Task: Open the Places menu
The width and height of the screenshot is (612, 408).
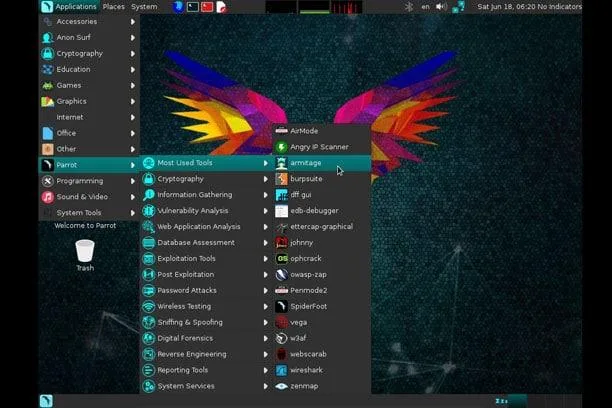Action: [x=114, y=7]
